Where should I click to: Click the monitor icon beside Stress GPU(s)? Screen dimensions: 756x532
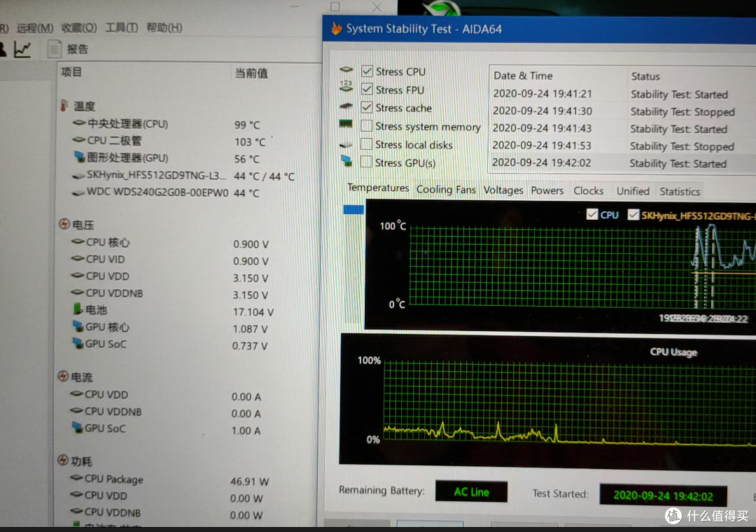coord(346,160)
